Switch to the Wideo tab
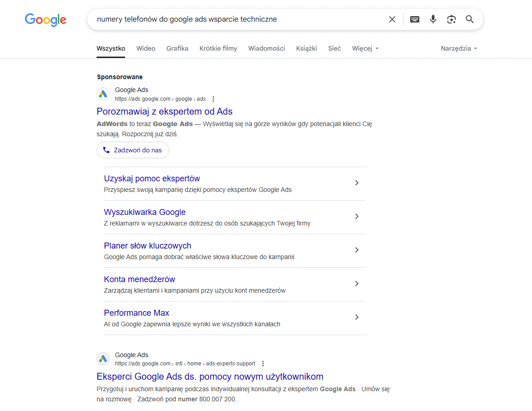This screenshot has width=532, height=411. (x=146, y=48)
